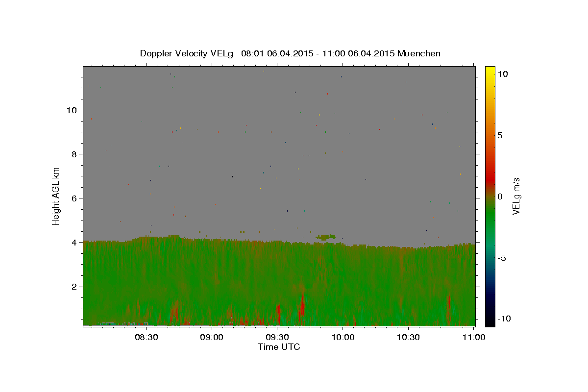Viewport: 588px width, 392px height.
Task: Click the height axis label '6'
Action: (x=75, y=198)
